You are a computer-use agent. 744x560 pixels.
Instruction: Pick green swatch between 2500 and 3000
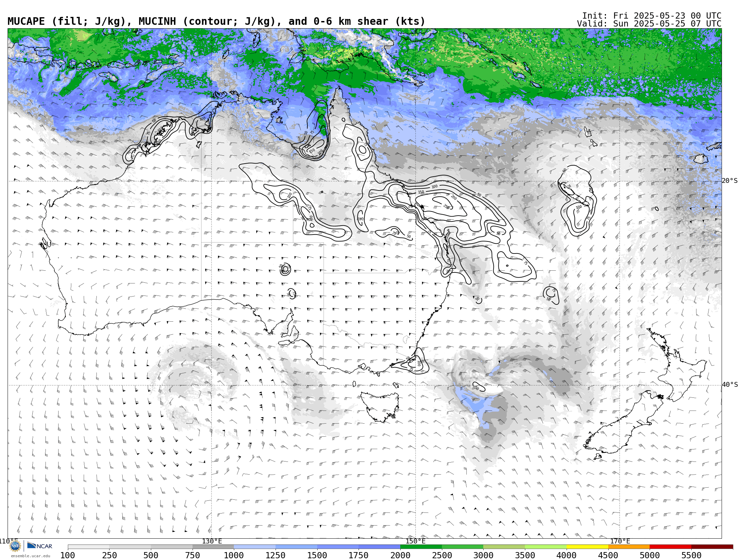[463, 547]
